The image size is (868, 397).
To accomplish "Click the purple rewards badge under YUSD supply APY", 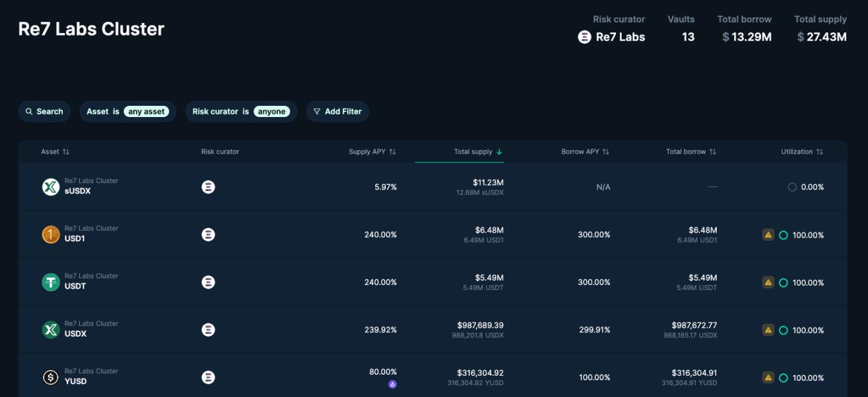I will tap(394, 384).
